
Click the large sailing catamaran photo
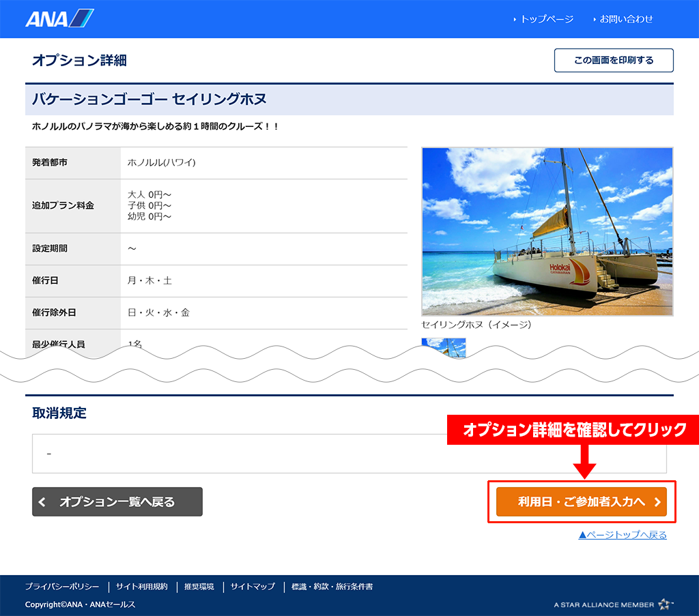[547, 231]
